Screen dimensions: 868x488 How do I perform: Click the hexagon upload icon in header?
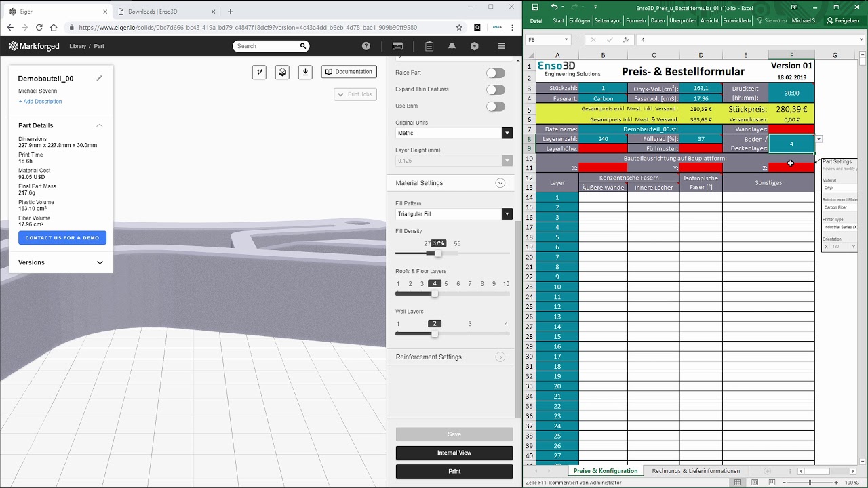(475, 46)
